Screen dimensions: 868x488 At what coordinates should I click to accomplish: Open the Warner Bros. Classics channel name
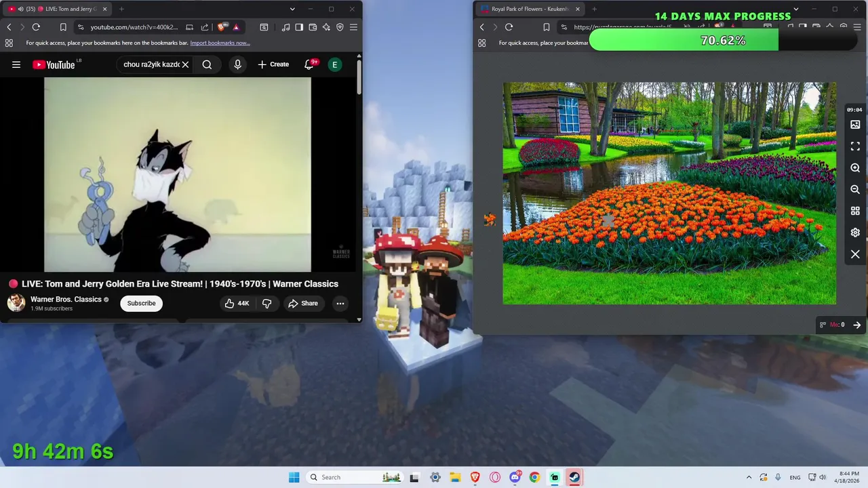(66, 299)
